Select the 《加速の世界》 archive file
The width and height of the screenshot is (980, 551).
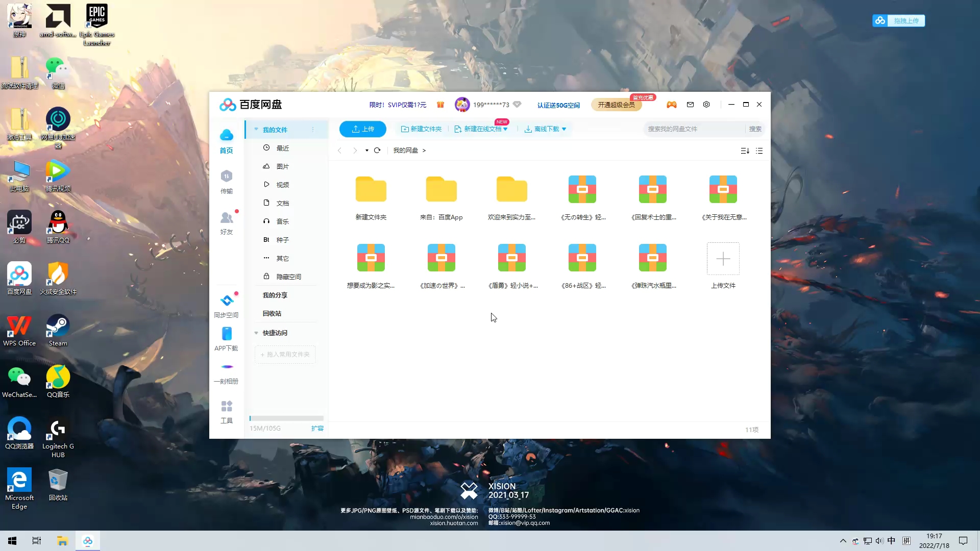click(x=442, y=266)
